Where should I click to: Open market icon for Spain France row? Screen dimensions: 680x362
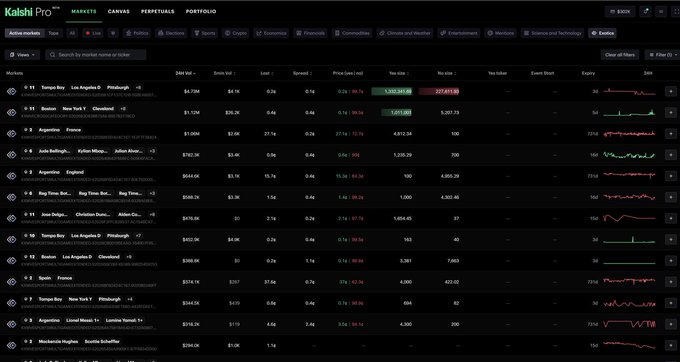(x=11, y=282)
